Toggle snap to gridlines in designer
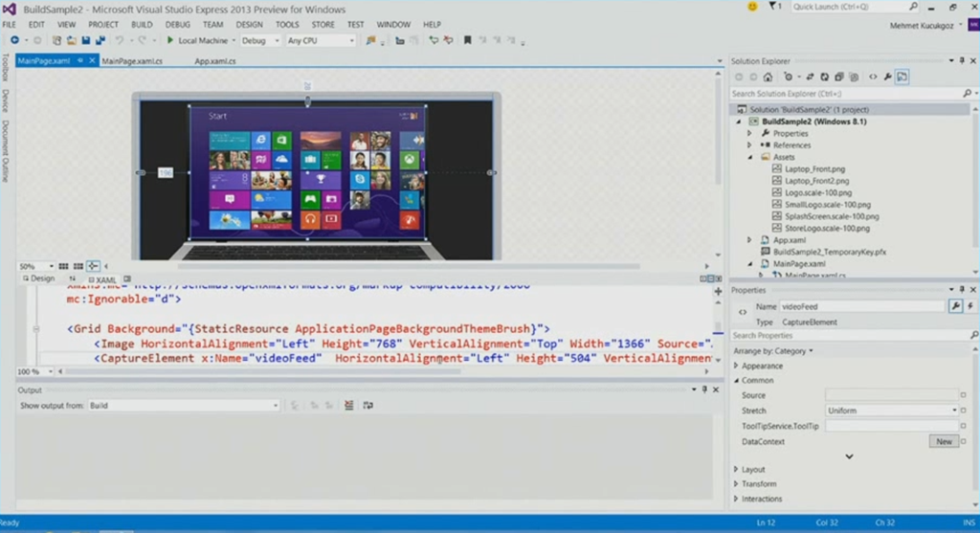Image resolution: width=980 pixels, height=533 pixels. (78, 266)
